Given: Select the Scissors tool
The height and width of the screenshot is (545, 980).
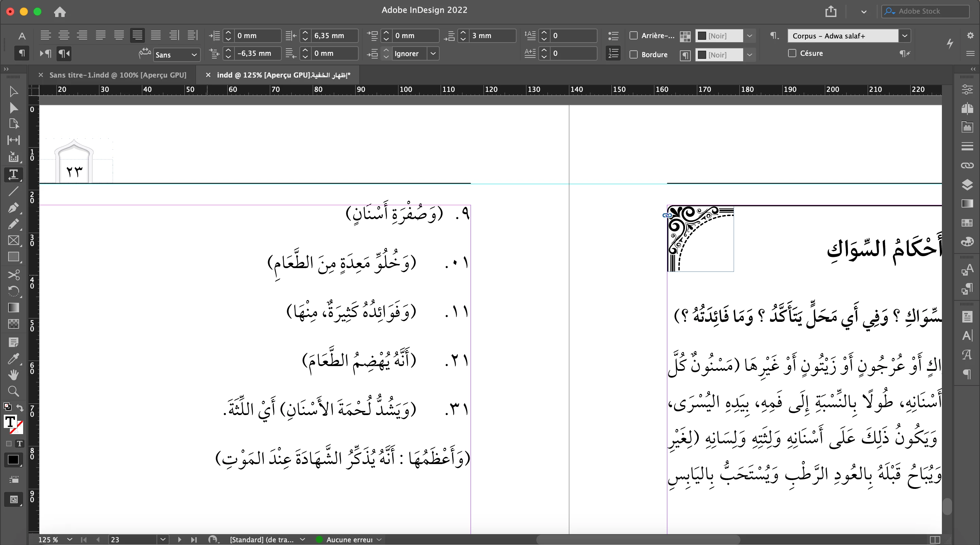Looking at the screenshot, I should click(x=13, y=275).
